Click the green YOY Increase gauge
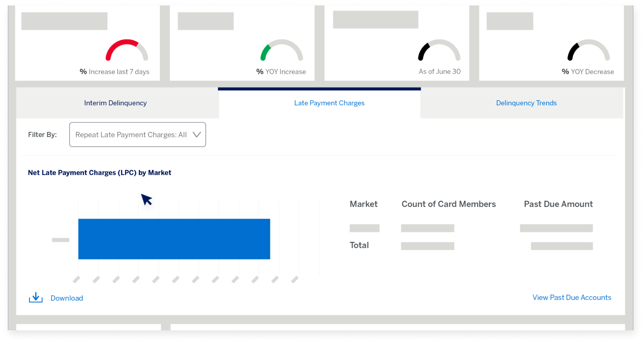 pyautogui.click(x=281, y=49)
